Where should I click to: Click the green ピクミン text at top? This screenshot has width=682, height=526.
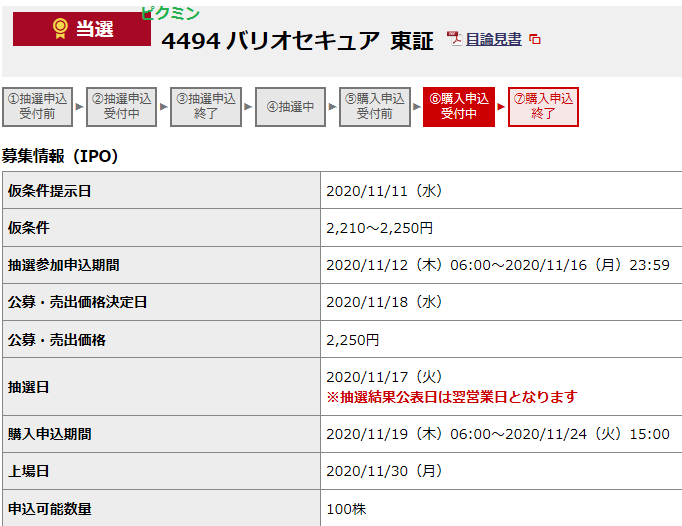pyautogui.click(x=170, y=13)
